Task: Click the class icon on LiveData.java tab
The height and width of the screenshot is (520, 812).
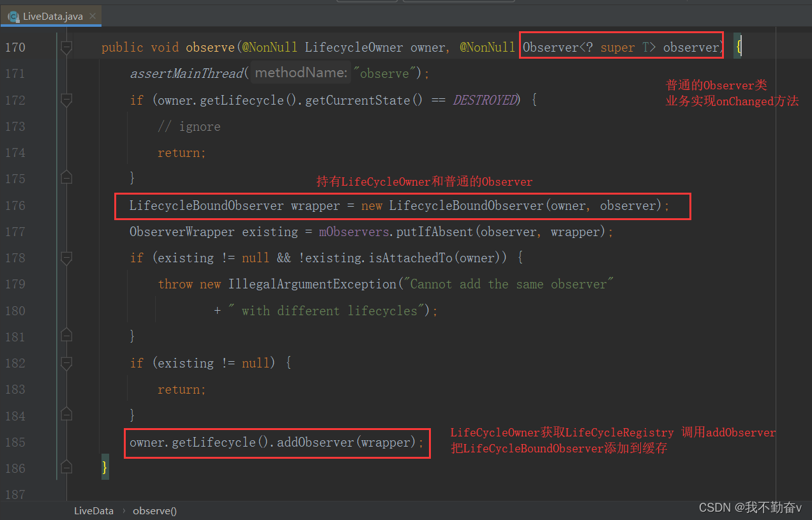Action: pos(13,17)
